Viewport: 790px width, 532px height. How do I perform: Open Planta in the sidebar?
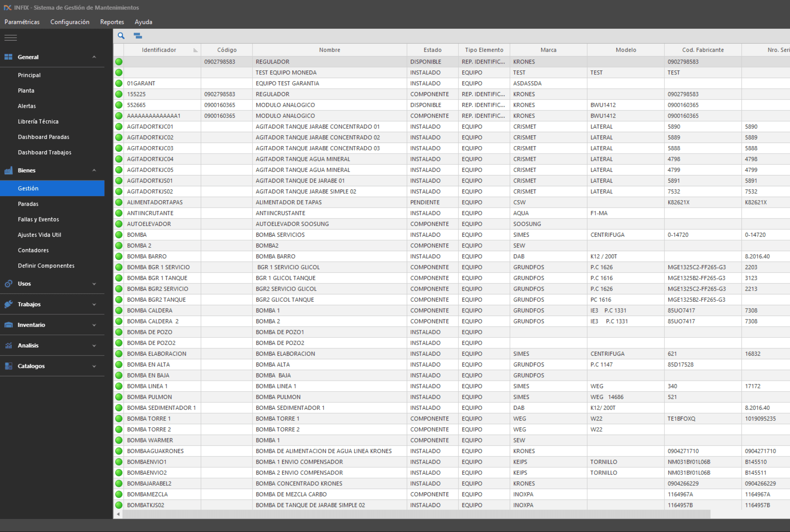(x=26, y=90)
